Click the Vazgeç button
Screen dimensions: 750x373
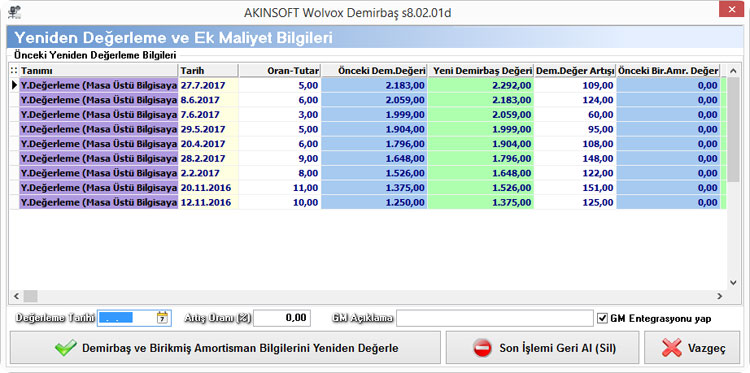click(x=692, y=348)
